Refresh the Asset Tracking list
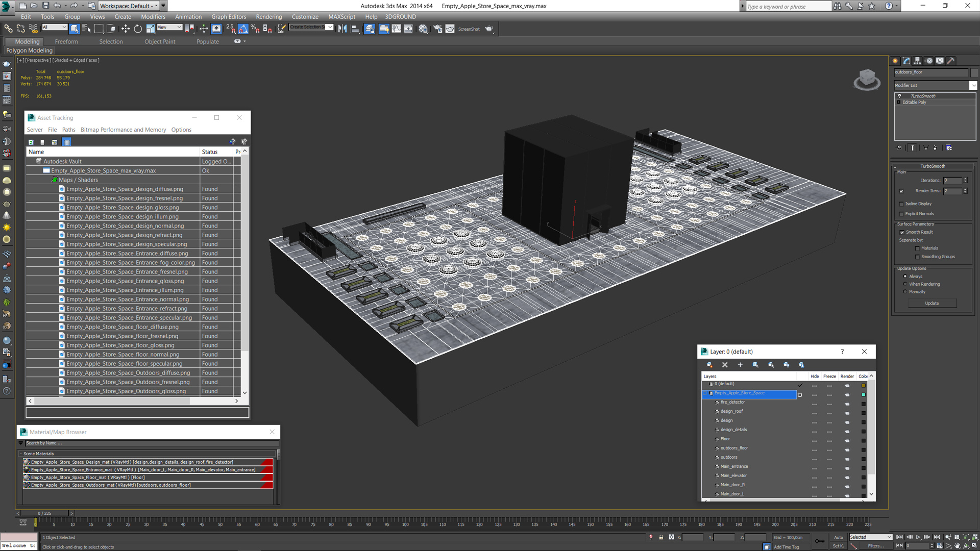The width and height of the screenshot is (980, 551). click(x=31, y=142)
